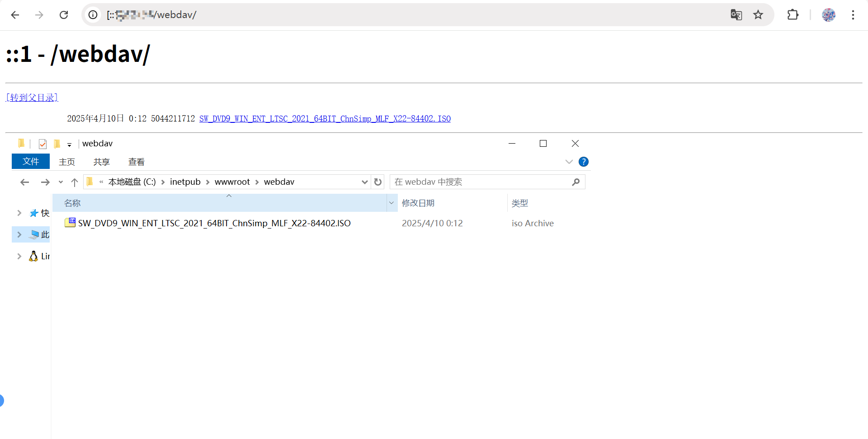Open the 共享 ribbon tab
Image resolution: width=868 pixels, height=439 pixels.
pyautogui.click(x=102, y=162)
